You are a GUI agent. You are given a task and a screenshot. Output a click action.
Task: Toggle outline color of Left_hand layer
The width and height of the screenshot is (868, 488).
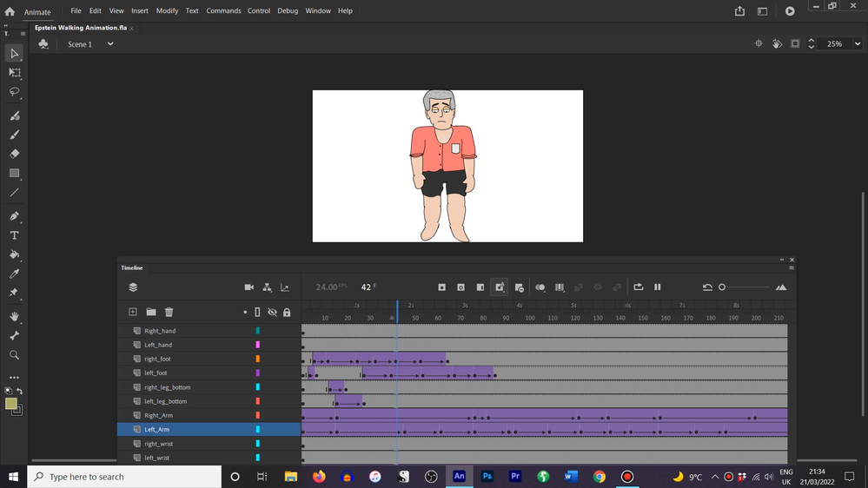[257, 345]
